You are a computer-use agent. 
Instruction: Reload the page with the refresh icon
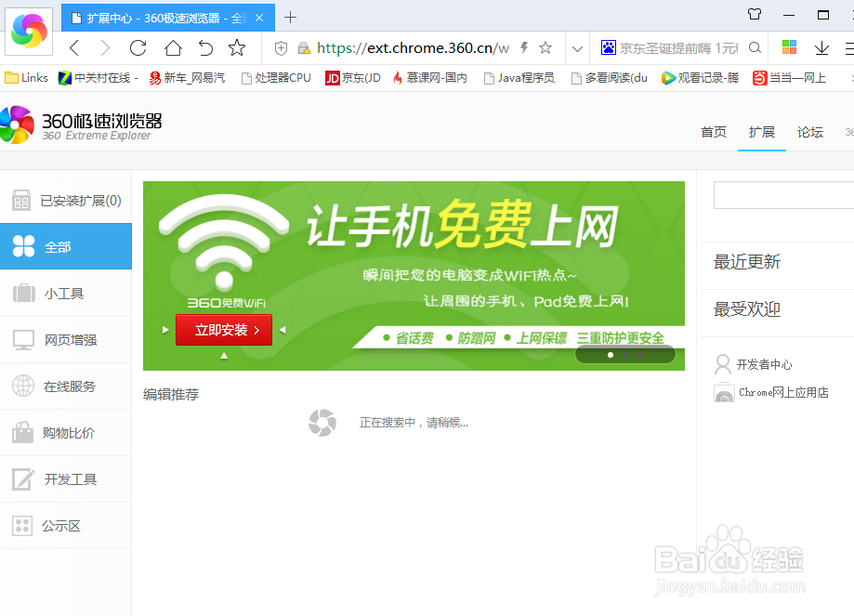138,48
